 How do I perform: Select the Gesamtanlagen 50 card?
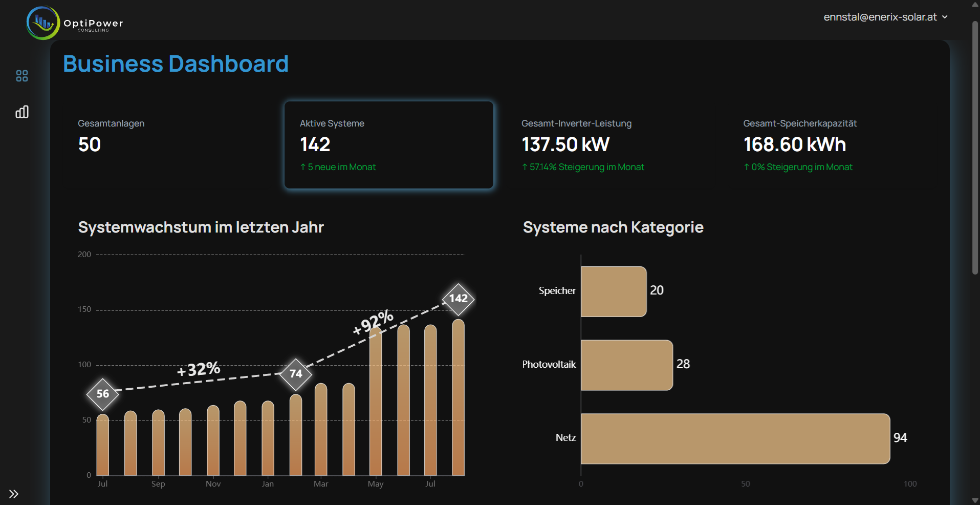click(167, 145)
